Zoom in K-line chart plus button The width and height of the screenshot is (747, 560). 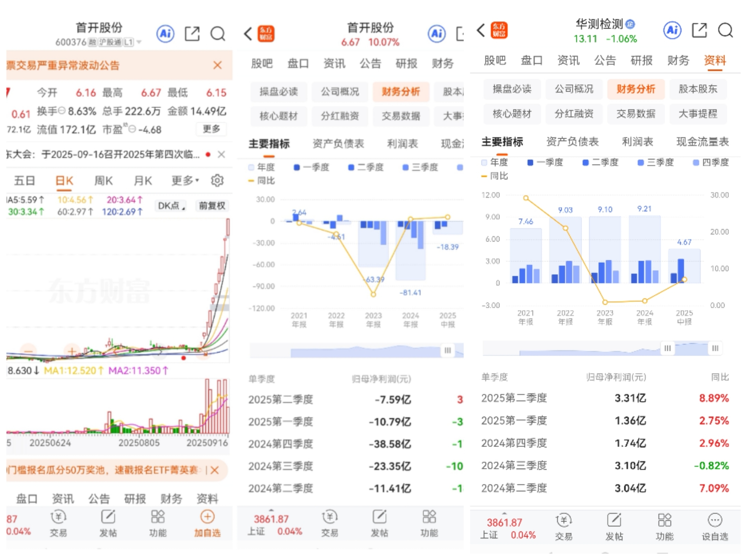(72, 352)
